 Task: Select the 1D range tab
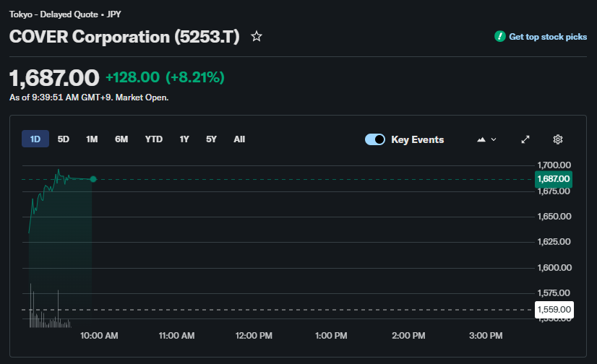[x=35, y=139]
